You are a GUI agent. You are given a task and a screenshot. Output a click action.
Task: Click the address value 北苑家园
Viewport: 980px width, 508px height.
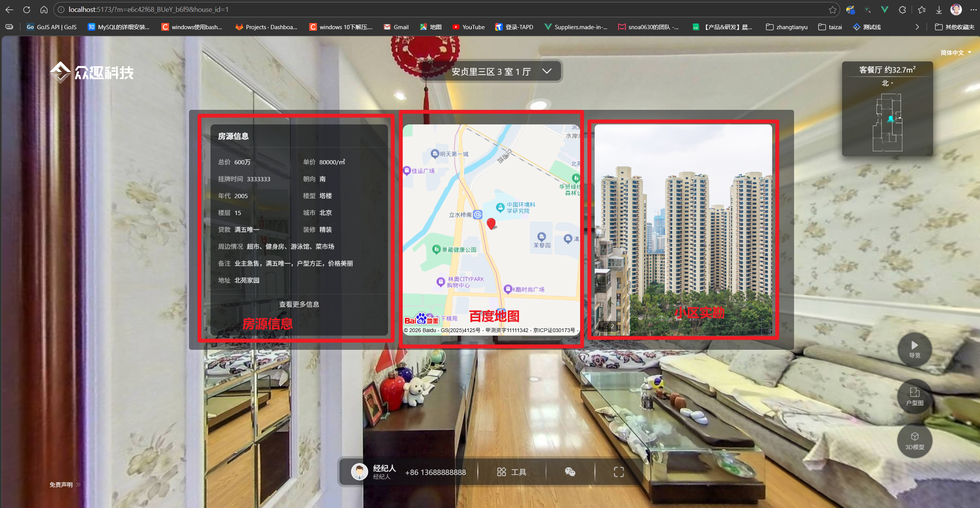tap(247, 280)
